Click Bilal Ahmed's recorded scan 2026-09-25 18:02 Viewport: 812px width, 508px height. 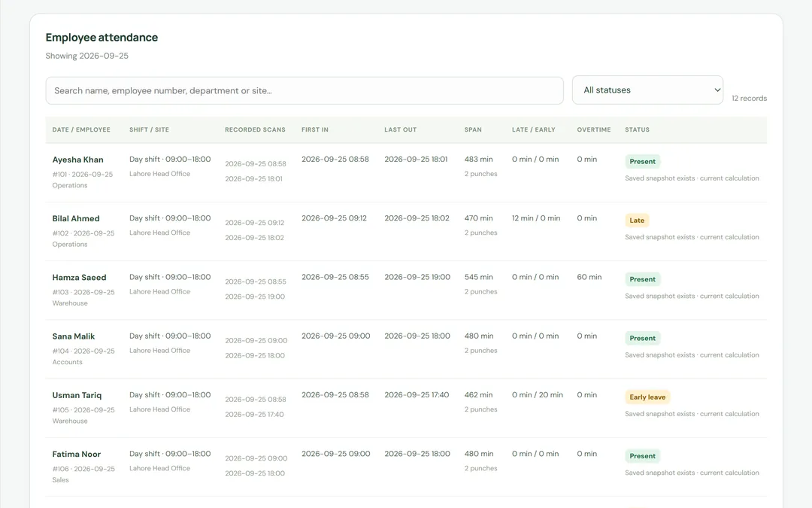[x=254, y=238]
